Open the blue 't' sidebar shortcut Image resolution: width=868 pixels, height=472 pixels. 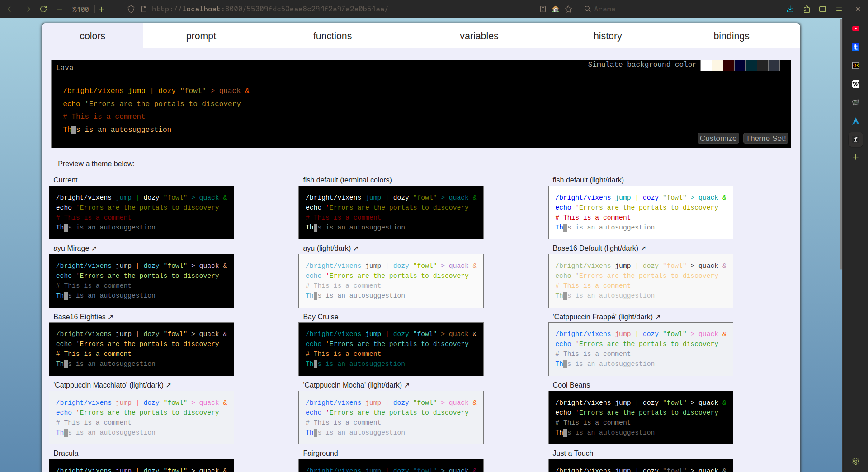(x=856, y=47)
